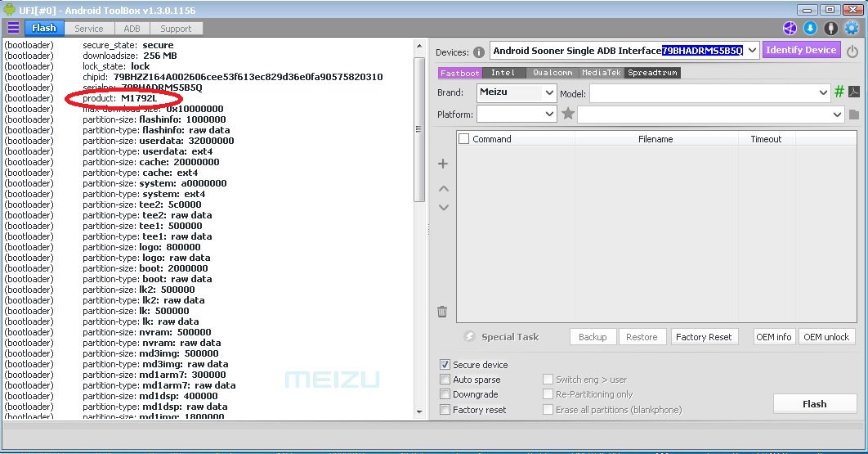Select the Fastboot mode tab
868x454 pixels.
459,73
